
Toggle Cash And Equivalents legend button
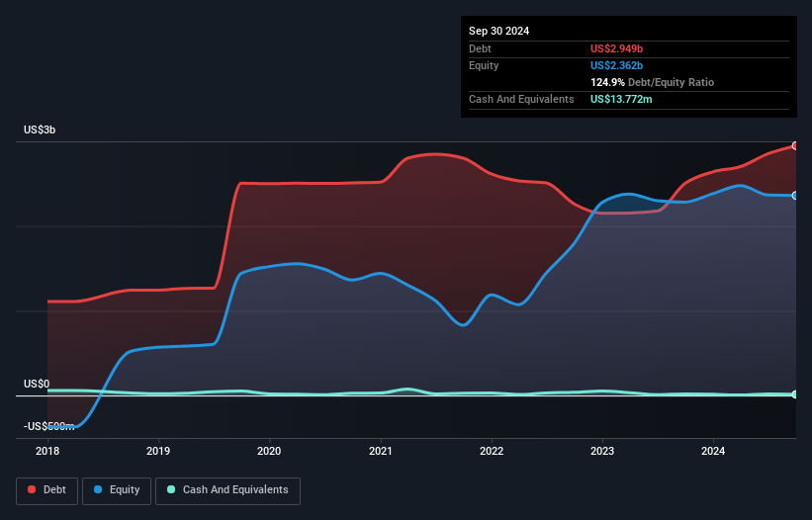(227, 490)
